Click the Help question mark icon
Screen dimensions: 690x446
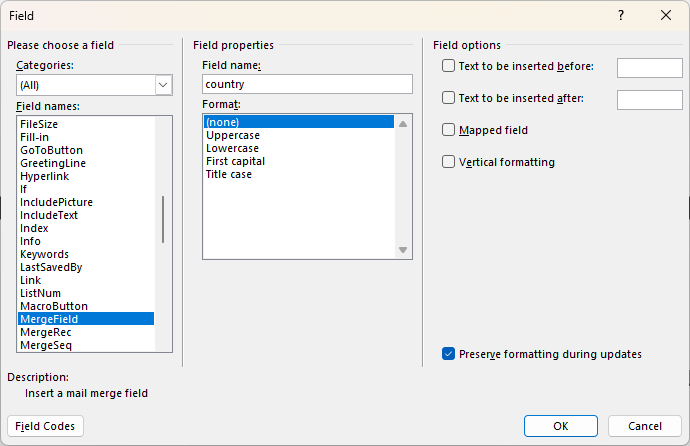pos(621,16)
